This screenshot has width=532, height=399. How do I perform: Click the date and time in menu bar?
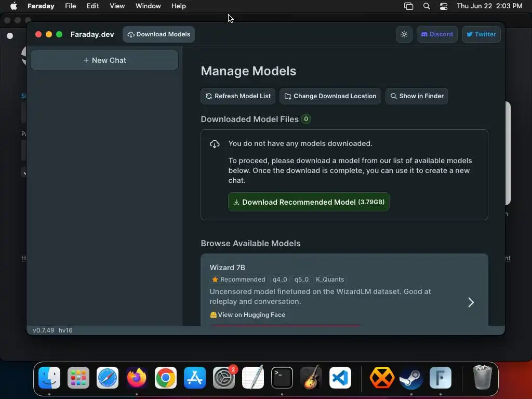tap(489, 6)
